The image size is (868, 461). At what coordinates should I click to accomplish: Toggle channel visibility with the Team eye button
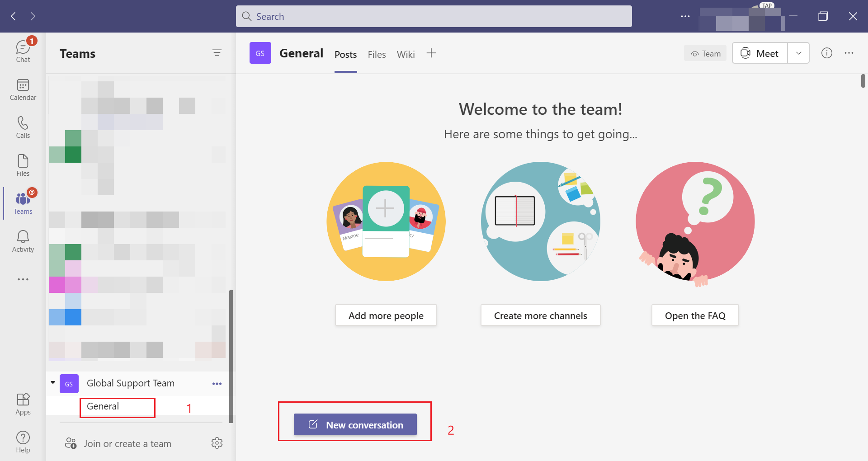click(x=705, y=53)
